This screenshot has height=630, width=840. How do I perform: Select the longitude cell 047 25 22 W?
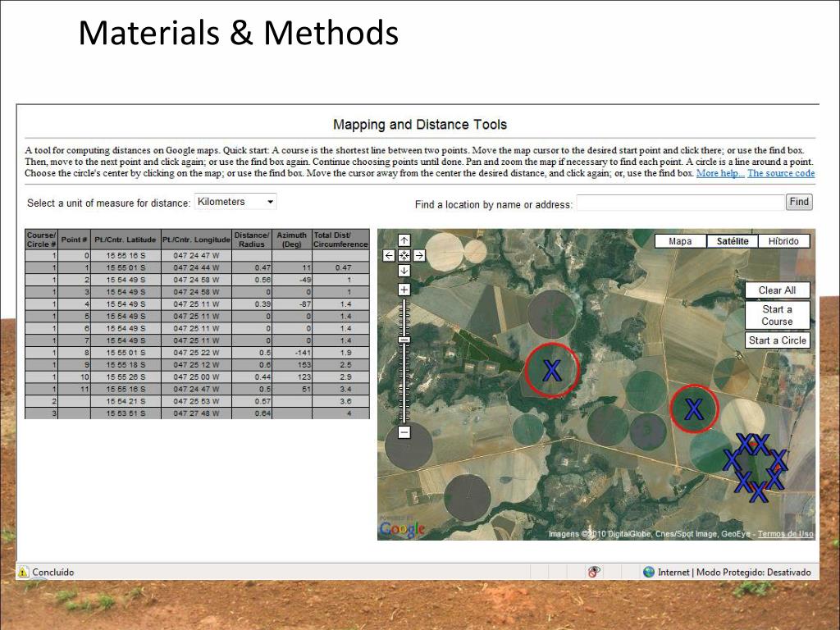(196, 353)
